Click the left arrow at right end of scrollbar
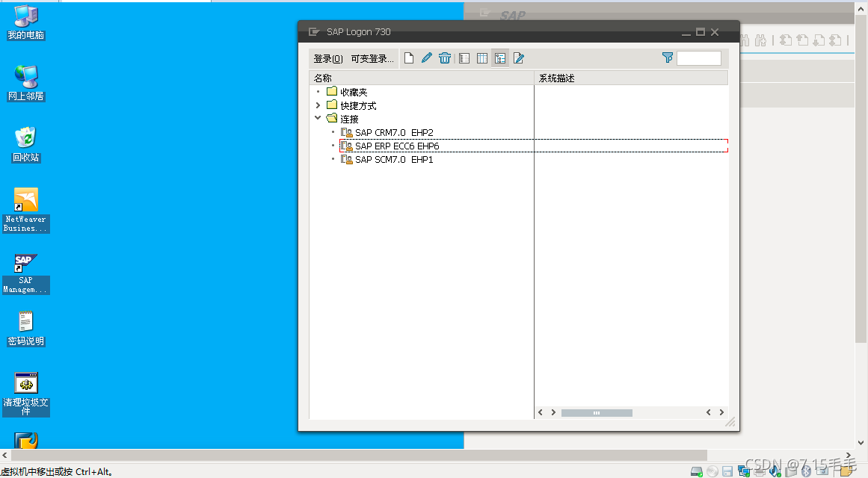This screenshot has width=868, height=478. 709,412
